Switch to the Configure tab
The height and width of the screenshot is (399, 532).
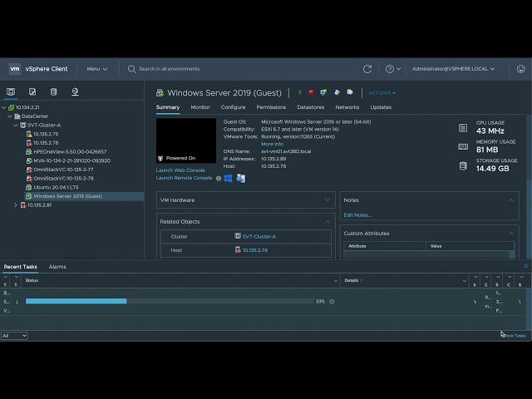click(x=233, y=107)
